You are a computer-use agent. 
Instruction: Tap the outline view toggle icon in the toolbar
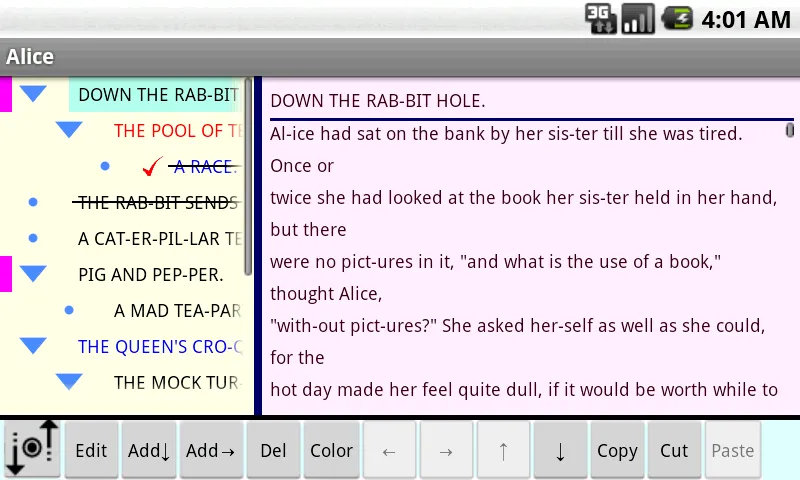(x=32, y=448)
